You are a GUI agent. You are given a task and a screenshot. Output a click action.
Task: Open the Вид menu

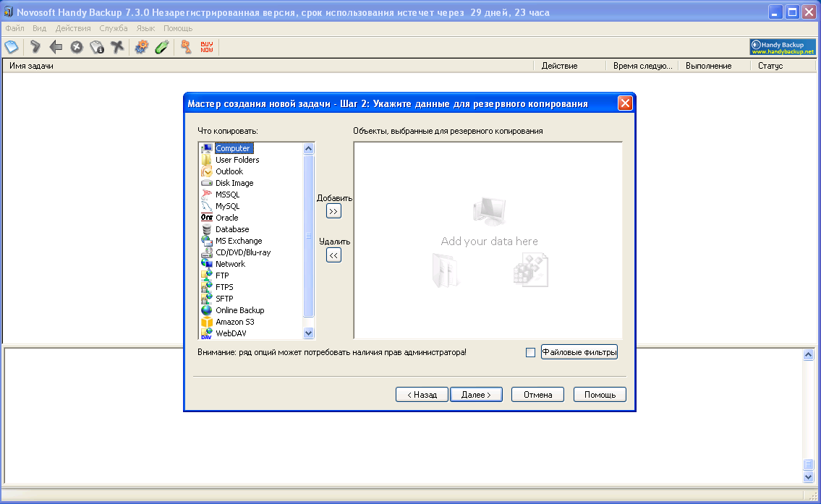point(39,28)
